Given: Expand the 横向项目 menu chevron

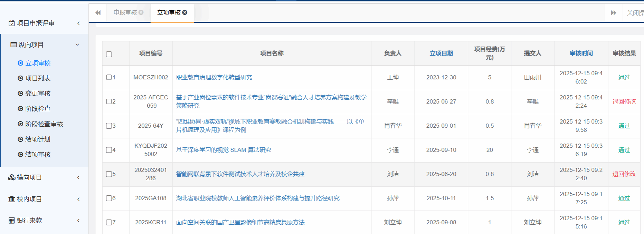Looking at the screenshot, I should coord(78,177).
